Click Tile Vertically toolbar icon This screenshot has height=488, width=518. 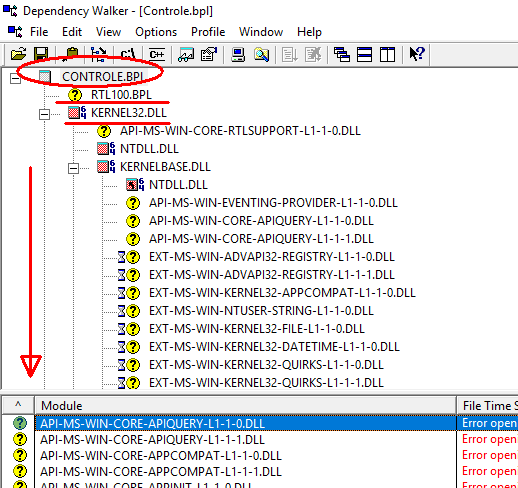(x=387, y=54)
